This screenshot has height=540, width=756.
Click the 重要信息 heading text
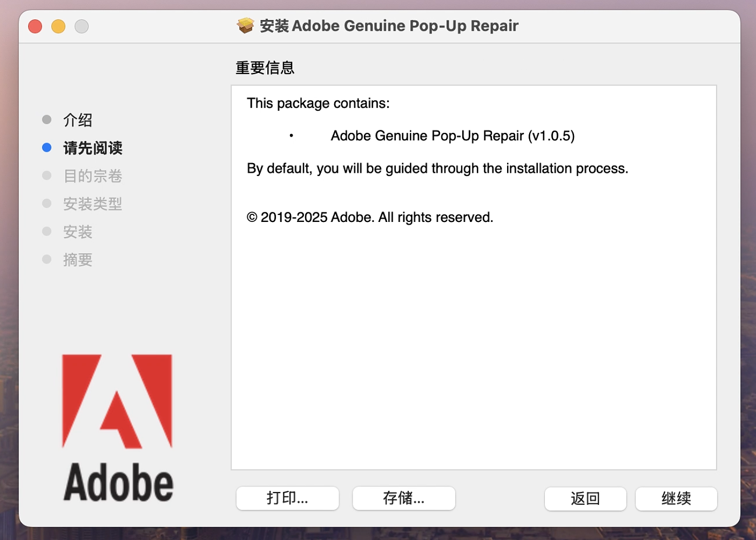[265, 68]
